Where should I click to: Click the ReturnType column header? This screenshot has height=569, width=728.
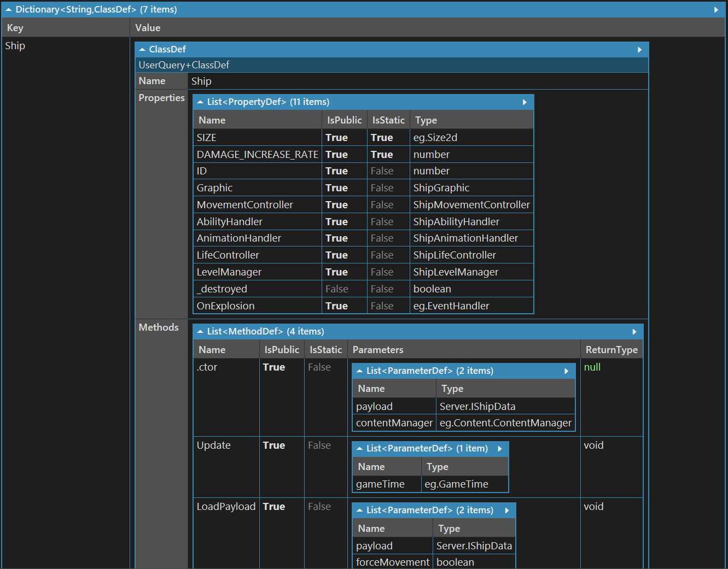(x=611, y=350)
